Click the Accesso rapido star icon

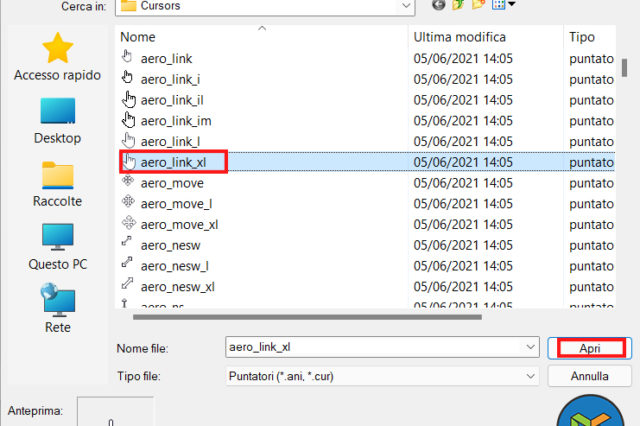[58, 48]
